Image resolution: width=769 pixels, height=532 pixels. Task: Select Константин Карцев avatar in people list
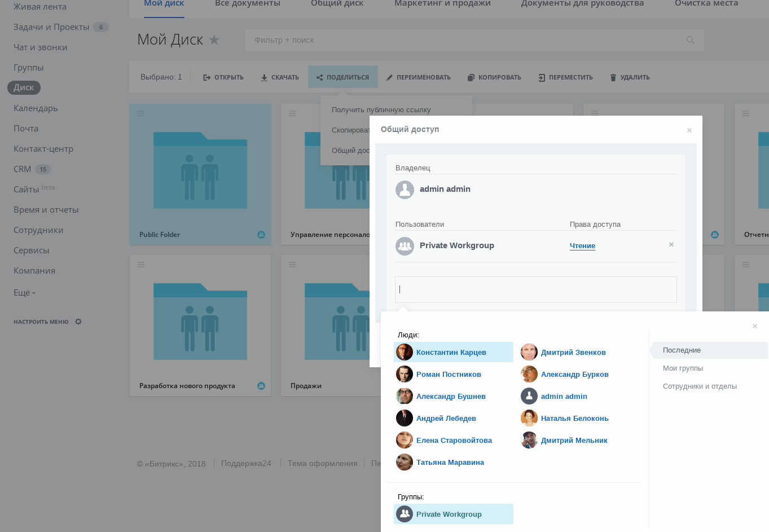click(x=405, y=352)
